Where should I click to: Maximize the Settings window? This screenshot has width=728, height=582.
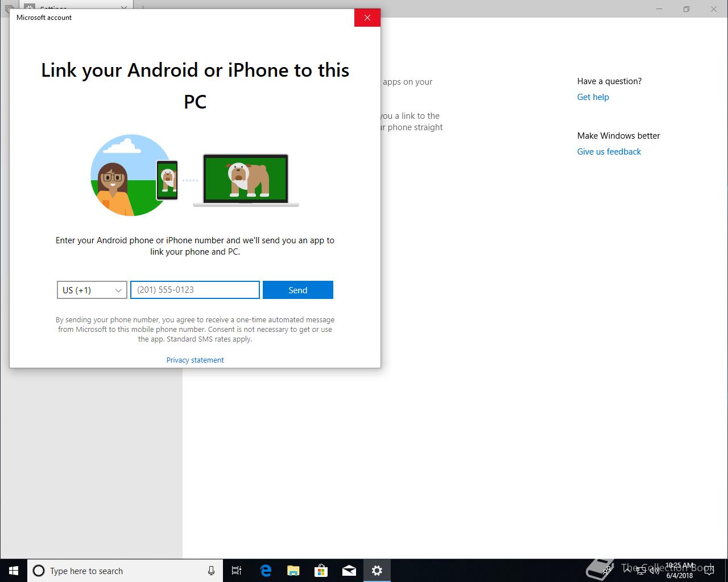(686, 9)
